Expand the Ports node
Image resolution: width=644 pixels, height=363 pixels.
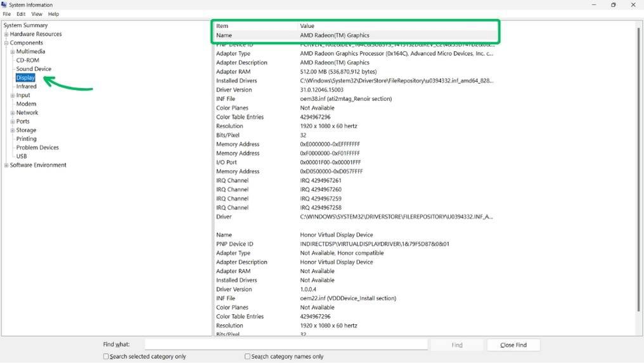(12, 122)
